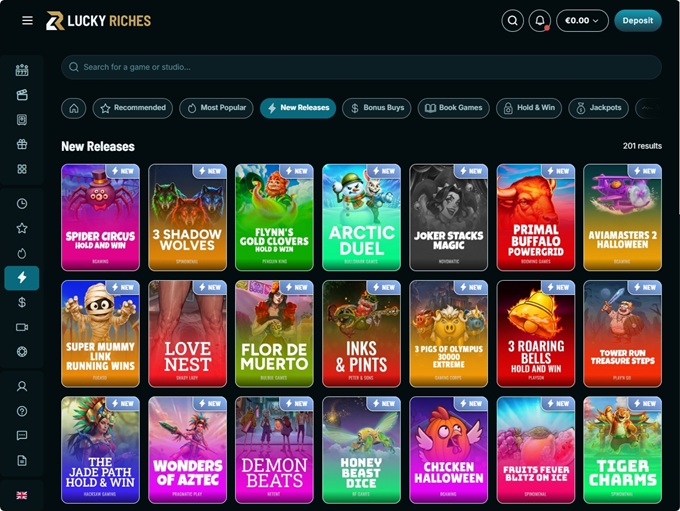Open Fruits Fever Blitz on Ice game

[536, 450]
